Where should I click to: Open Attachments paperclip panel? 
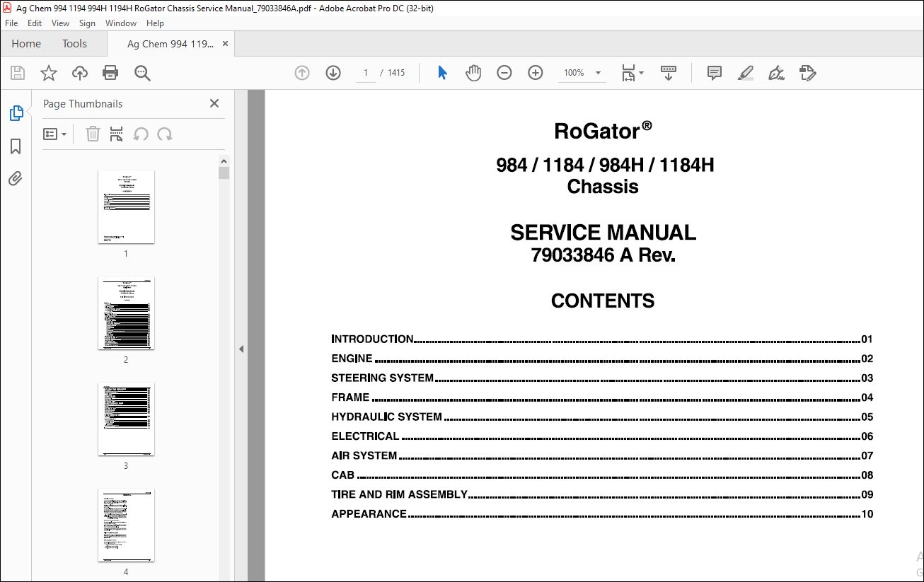pyautogui.click(x=16, y=178)
